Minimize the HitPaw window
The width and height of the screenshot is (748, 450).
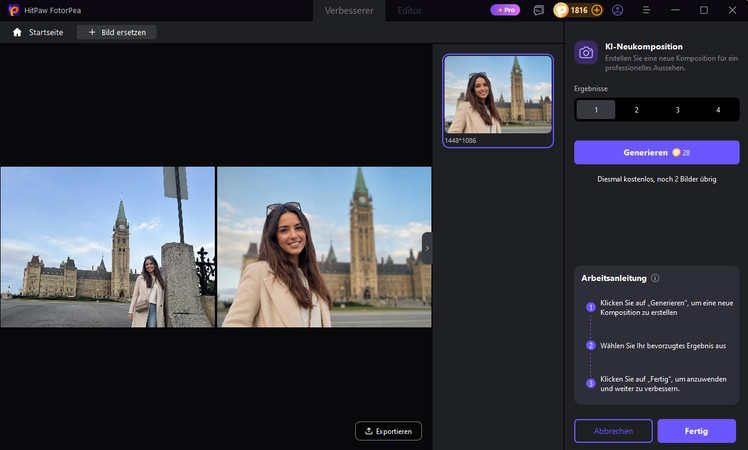[675, 10]
